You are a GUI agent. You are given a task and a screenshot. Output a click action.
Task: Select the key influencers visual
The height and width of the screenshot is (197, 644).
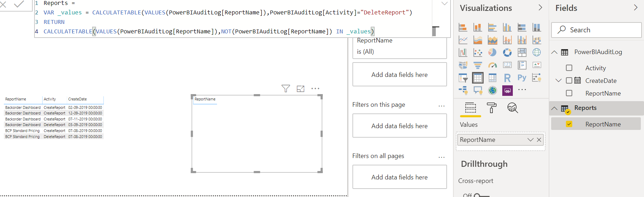click(x=537, y=78)
